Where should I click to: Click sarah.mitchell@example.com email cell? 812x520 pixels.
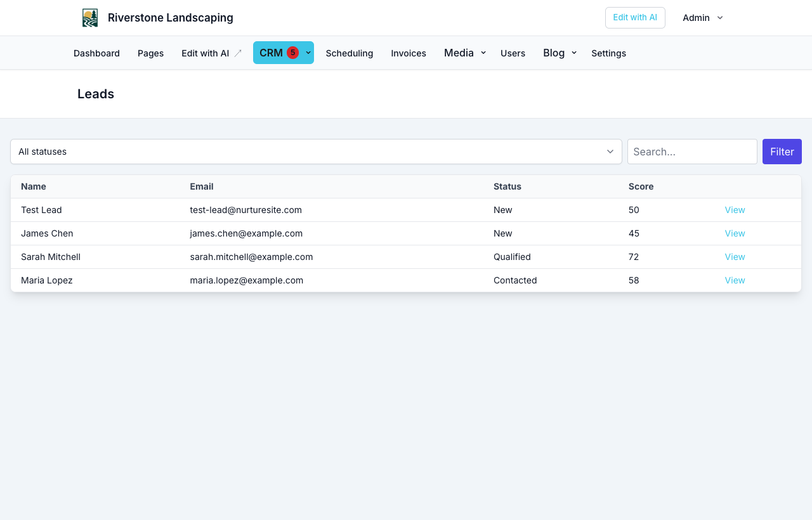(x=251, y=257)
